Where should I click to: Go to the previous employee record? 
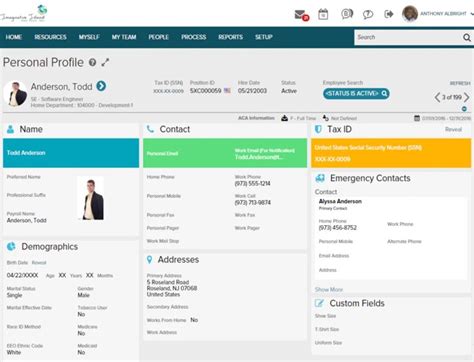point(437,97)
